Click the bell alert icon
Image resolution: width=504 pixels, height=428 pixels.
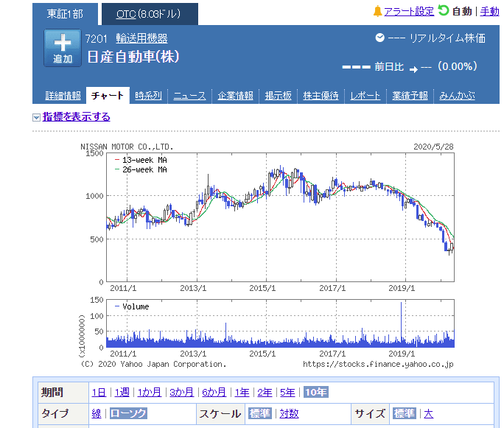(377, 11)
